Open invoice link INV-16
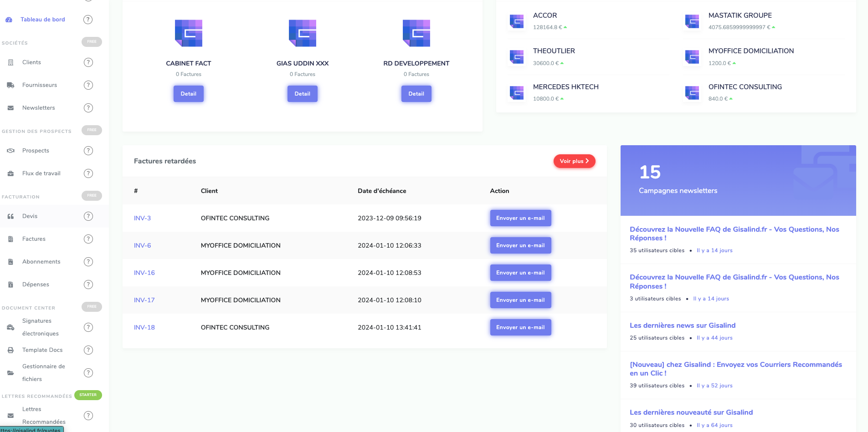This screenshot has width=868, height=432. pyautogui.click(x=144, y=273)
